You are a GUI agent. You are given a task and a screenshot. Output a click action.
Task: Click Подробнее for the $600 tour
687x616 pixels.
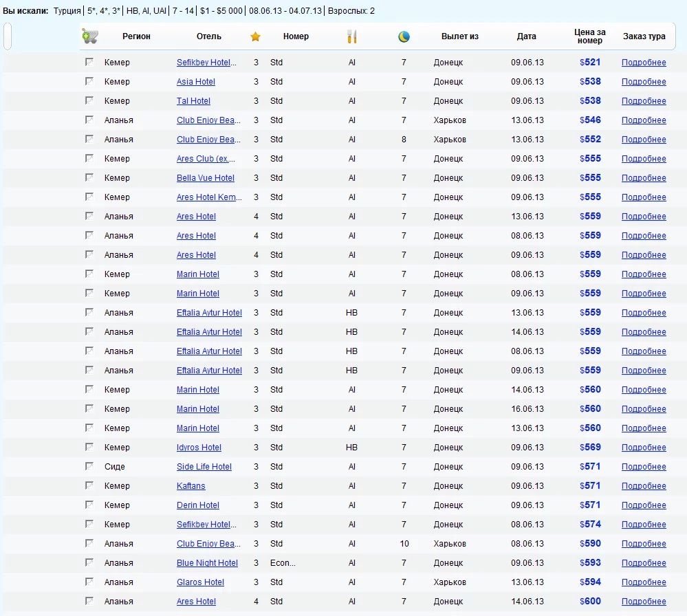(x=644, y=602)
